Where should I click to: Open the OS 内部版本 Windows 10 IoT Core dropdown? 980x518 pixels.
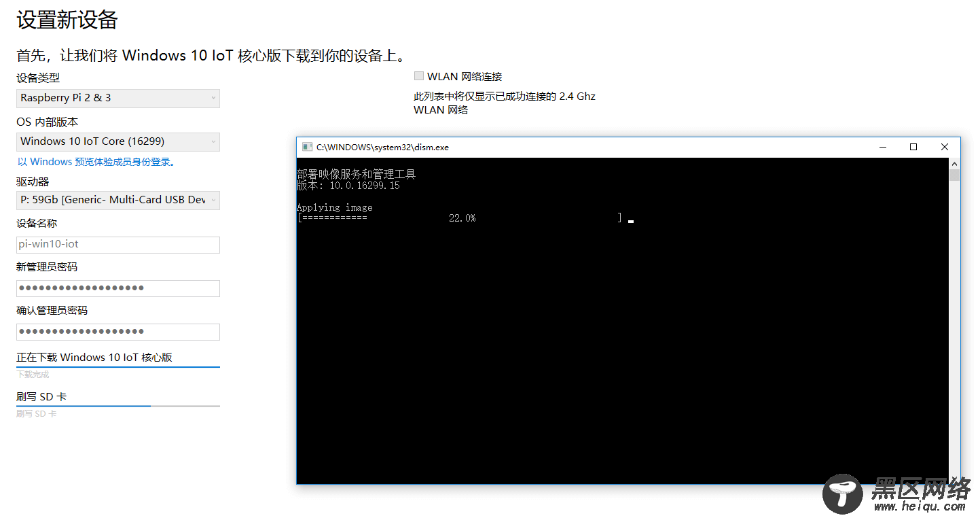pyautogui.click(x=118, y=141)
